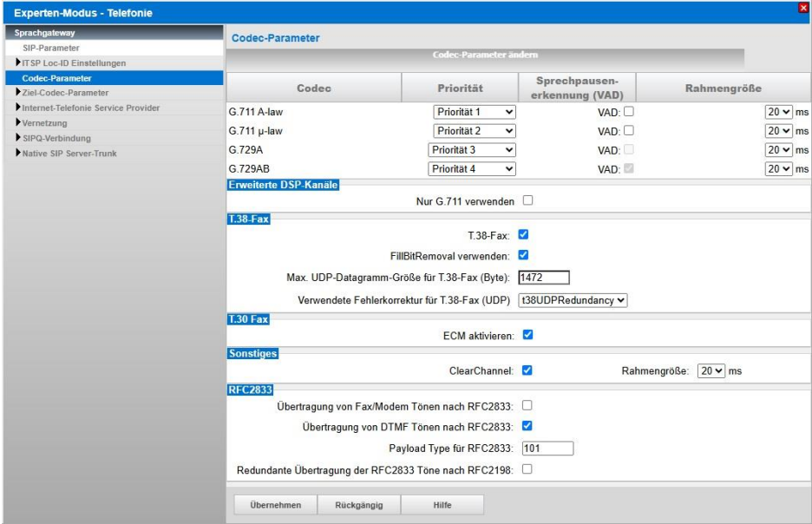Click the Max. UDP-Datagramm-Größe input field
The height and width of the screenshot is (524, 812).
543,278
